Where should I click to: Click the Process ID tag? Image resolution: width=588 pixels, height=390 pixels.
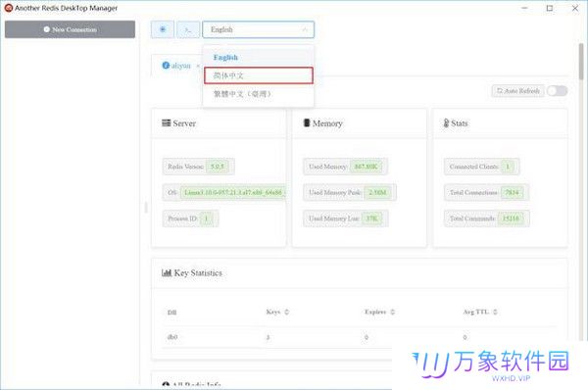(x=190, y=219)
